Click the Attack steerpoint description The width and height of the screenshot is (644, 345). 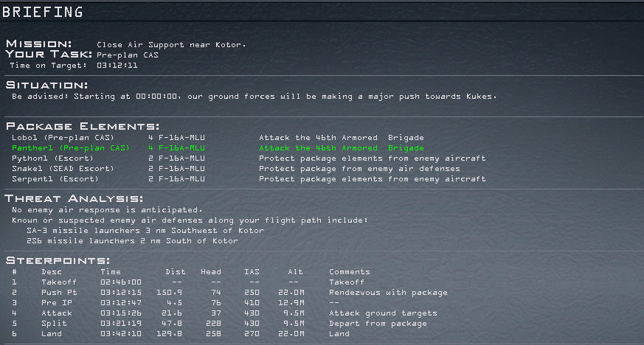point(55,313)
